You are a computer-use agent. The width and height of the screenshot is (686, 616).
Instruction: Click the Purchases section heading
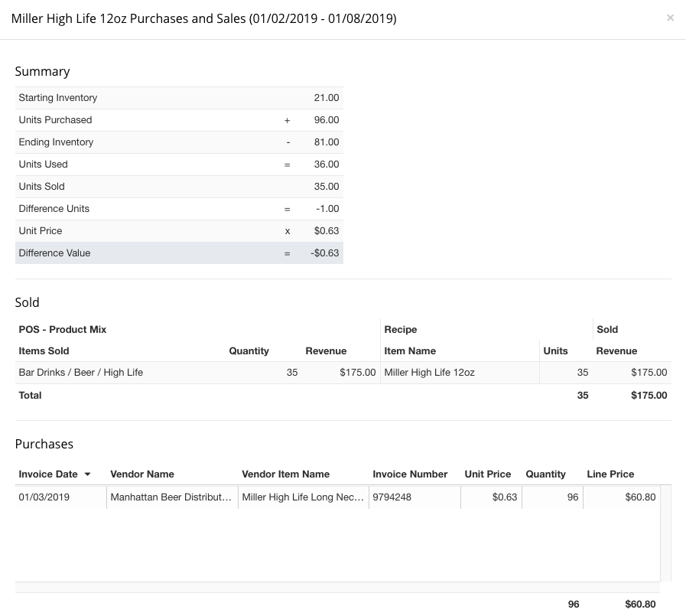coord(44,444)
